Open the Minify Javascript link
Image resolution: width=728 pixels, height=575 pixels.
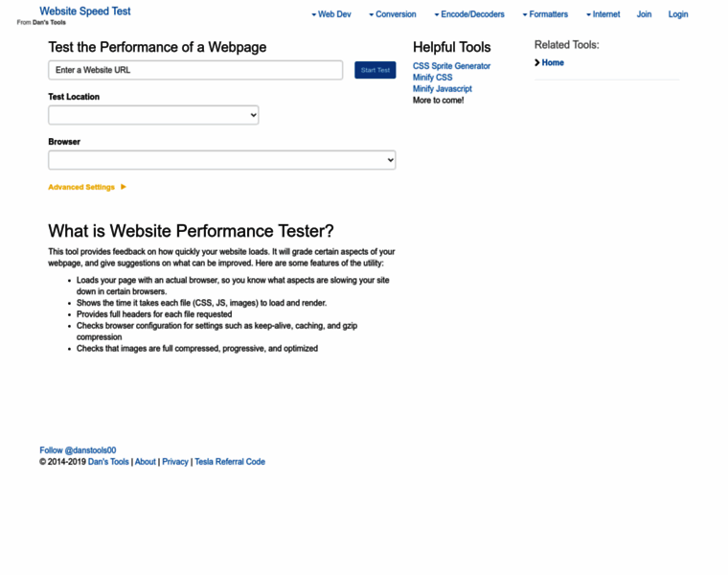click(x=442, y=89)
